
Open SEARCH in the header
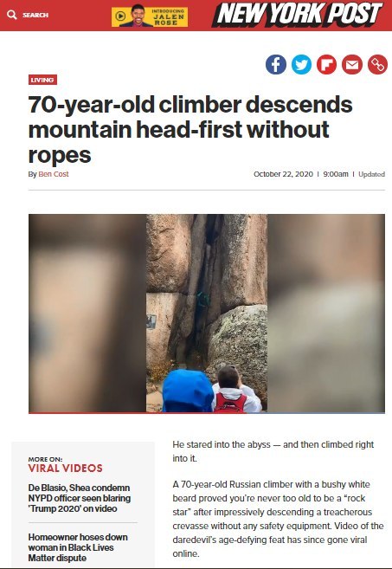tap(35, 15)
